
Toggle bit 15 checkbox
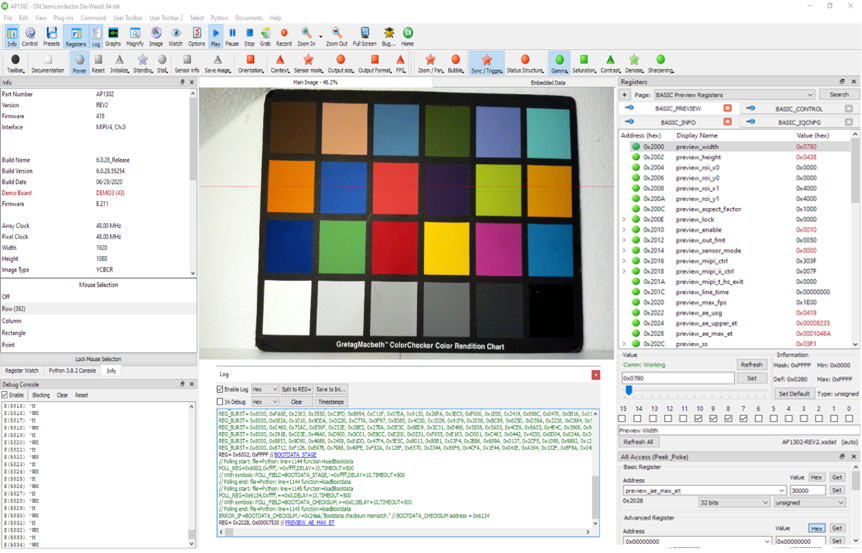622,418
